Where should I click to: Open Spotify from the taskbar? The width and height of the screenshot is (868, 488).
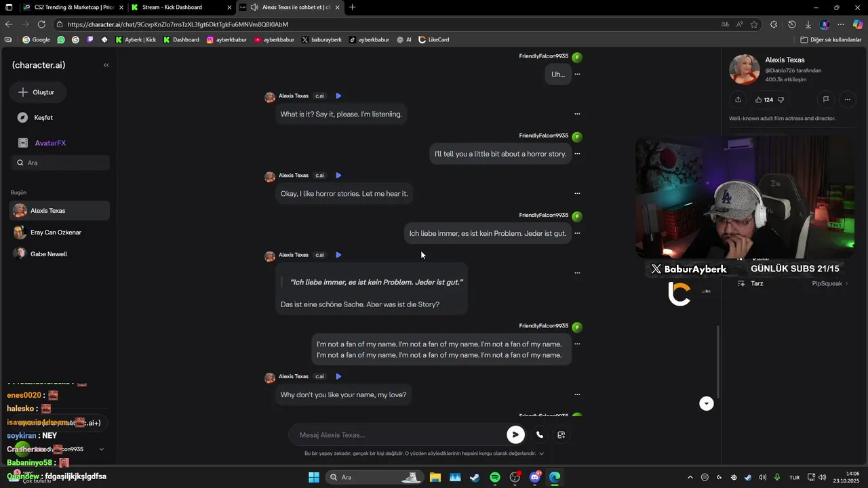495,477
